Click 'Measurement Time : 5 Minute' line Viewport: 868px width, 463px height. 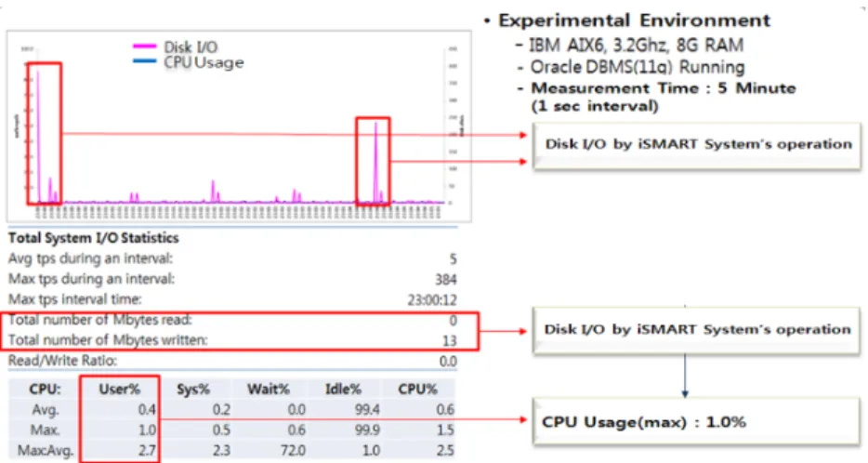pyautogui.click(x=664, y=88)
